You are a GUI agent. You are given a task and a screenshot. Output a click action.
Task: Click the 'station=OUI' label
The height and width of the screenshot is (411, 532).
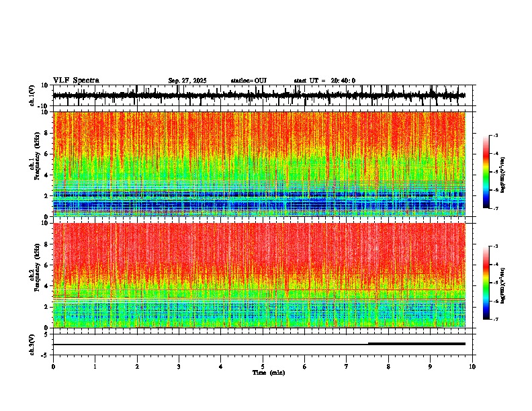pyautogui.click(x=249, y=81)
